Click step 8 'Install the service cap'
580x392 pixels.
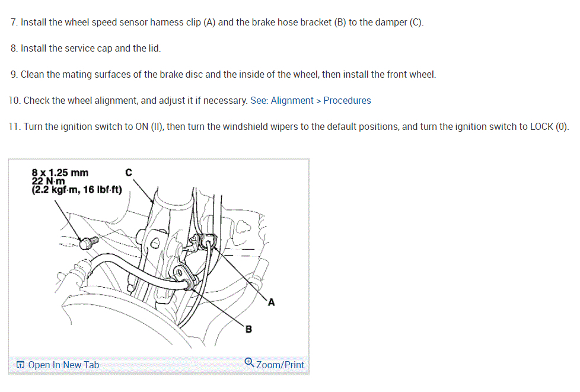coord(85,49)
